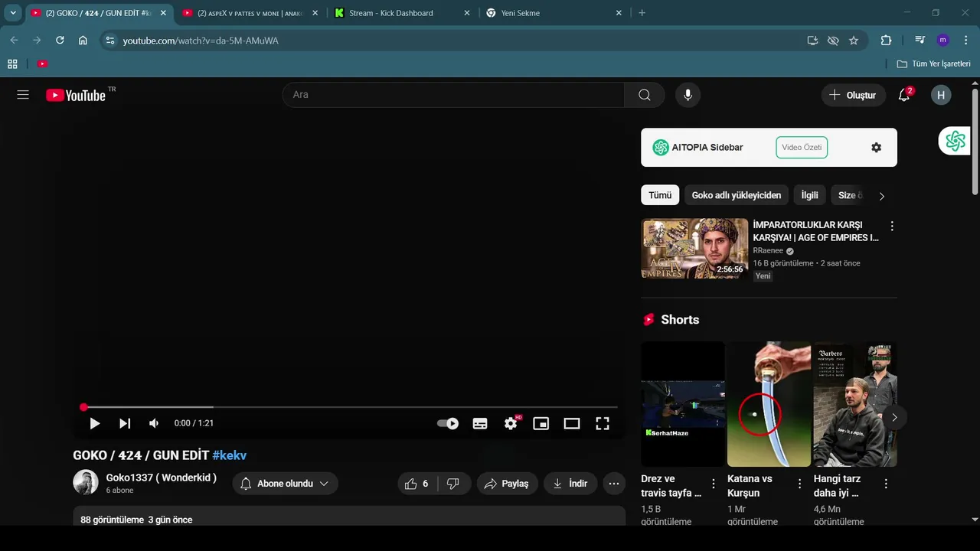
Task: Switch to Yeni Sekme tab
Action: [x=554, y=13]
